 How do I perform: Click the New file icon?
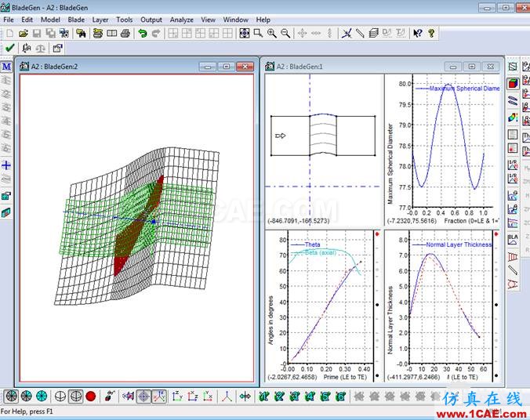point(10,33)
